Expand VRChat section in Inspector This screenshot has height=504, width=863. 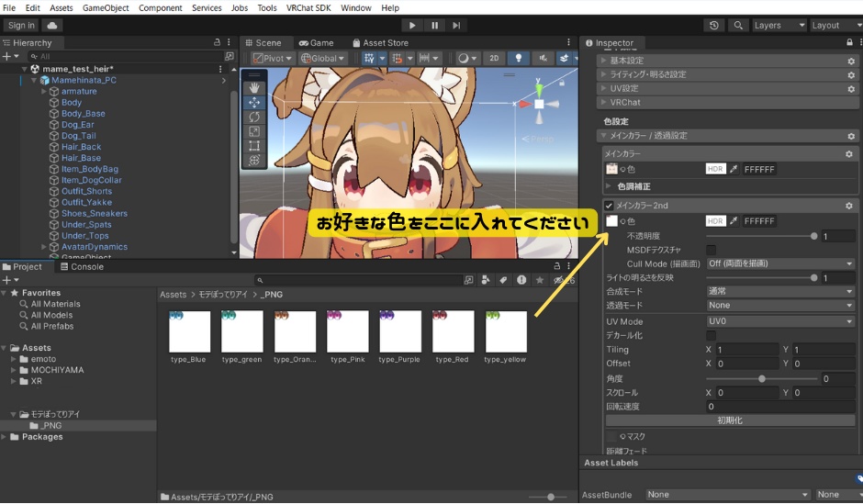point(604,102)
